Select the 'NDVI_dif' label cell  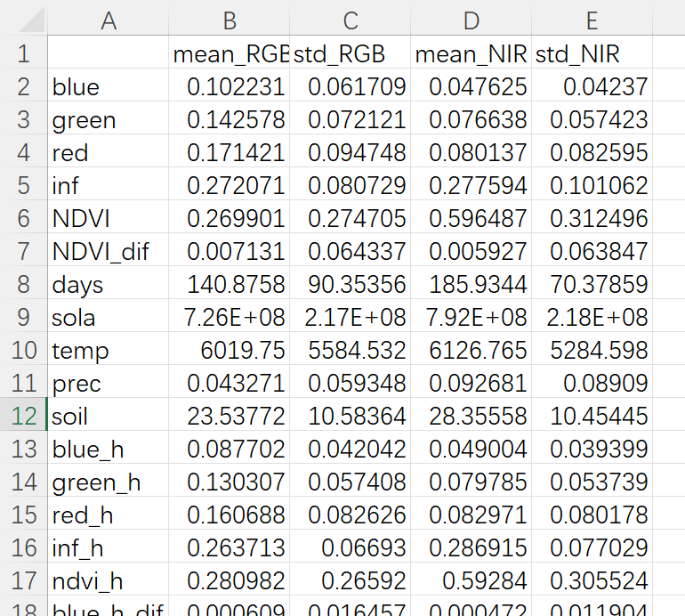pyautogui.click(x=108, y=251)
